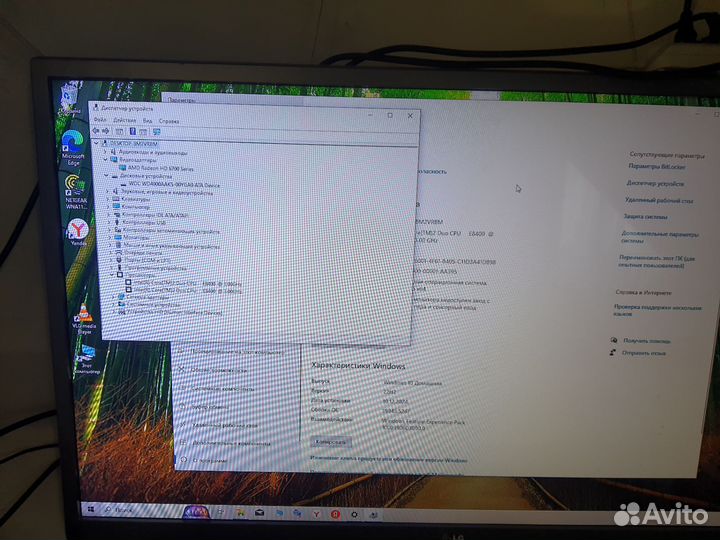
Task: Click the Help toolbar icon in Device Manager
Action: (132, 132)
